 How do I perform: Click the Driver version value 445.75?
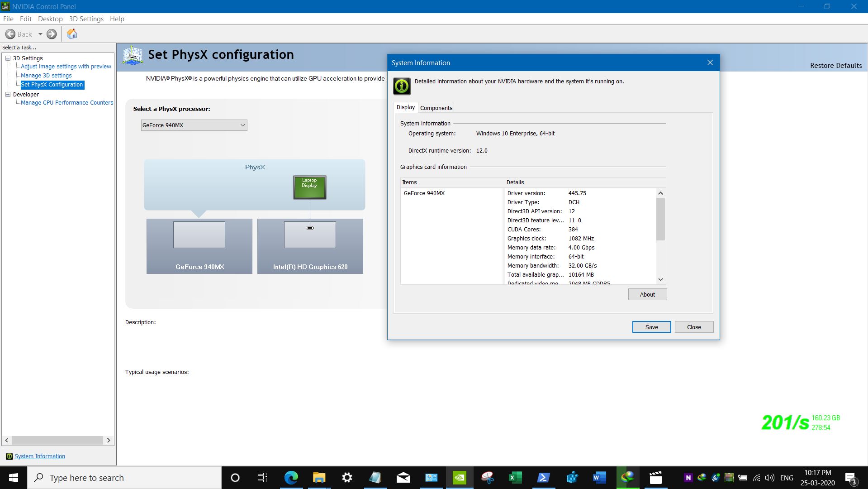577,193
